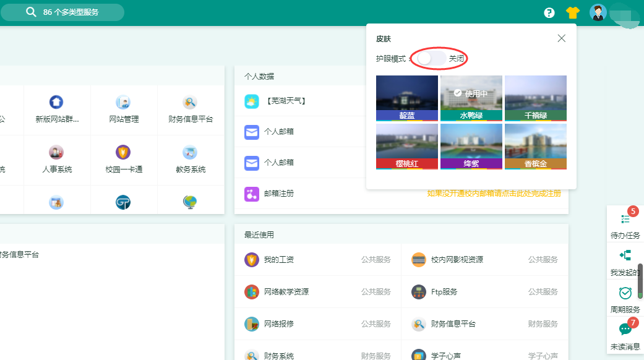Select the 千禧绿 skin theme

[x=535, y=98]
